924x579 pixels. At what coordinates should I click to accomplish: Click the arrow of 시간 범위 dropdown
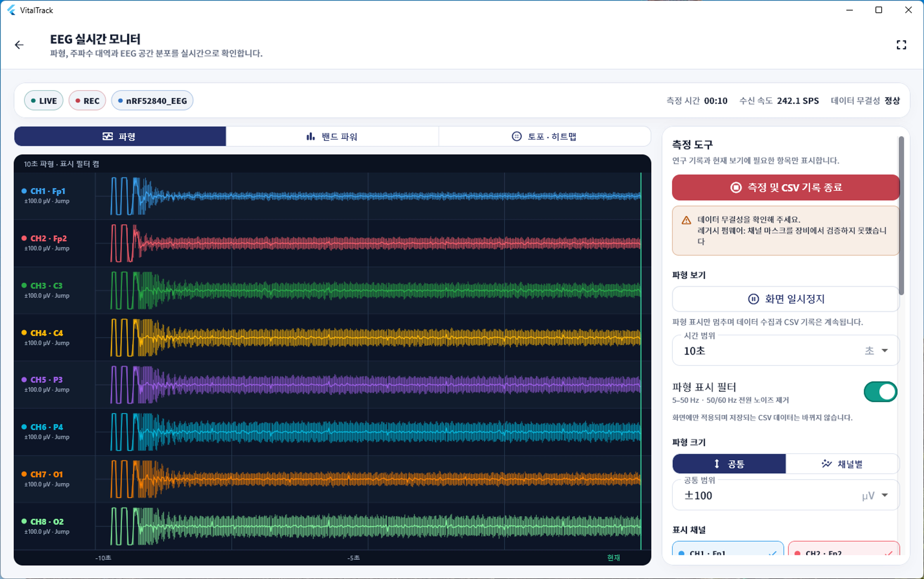[885, 350]
